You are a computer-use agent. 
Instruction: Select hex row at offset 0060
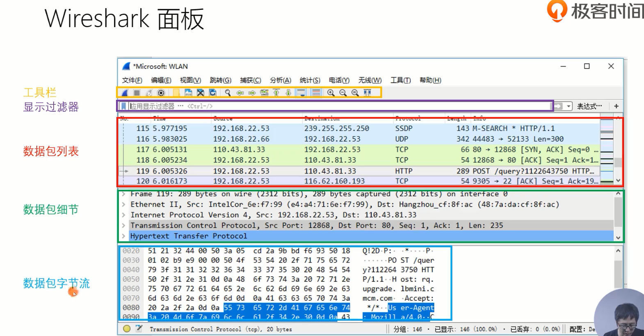pos(278,289)
